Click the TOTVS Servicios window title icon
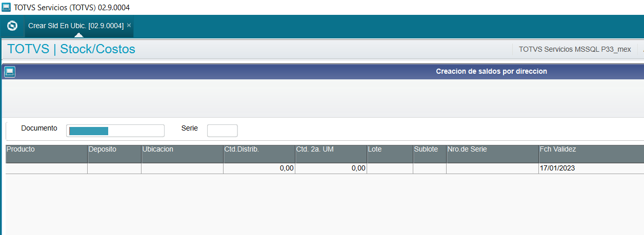Image resolution: width=644 pixels, height=235 pixels. 6,7
